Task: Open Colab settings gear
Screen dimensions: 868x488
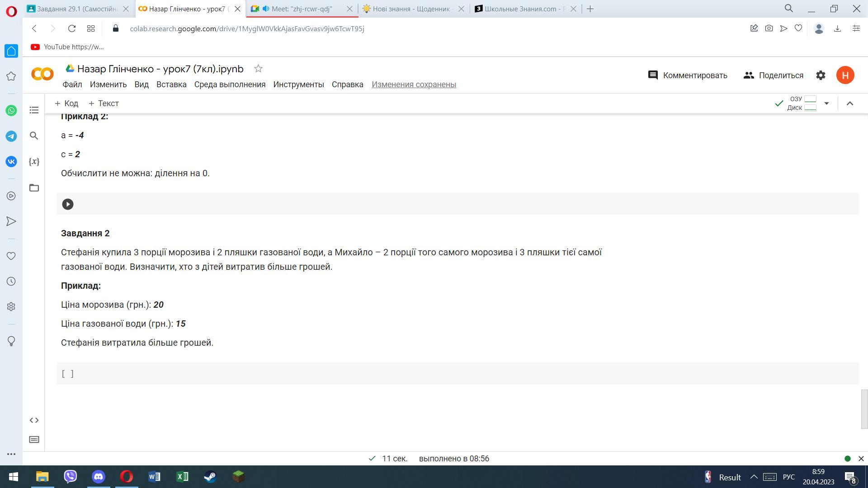Action: 821,75
